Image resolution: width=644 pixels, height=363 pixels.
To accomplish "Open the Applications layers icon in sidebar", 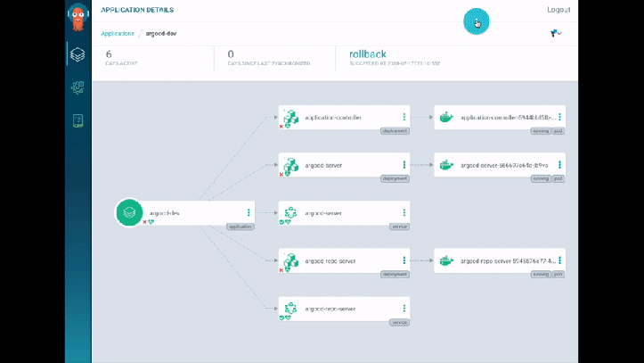I will click(x=77, y=55).
